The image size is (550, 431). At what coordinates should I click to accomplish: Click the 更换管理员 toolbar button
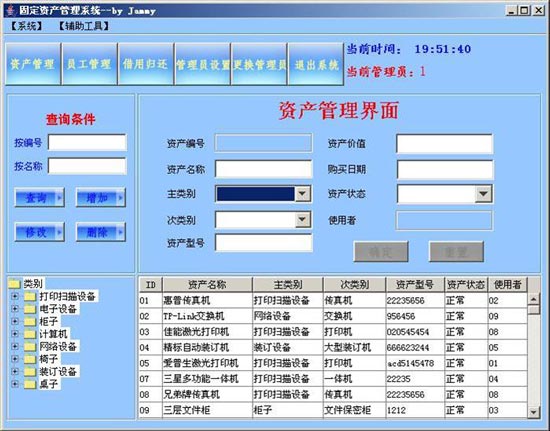pyautogui.click(x=259, y=64)
